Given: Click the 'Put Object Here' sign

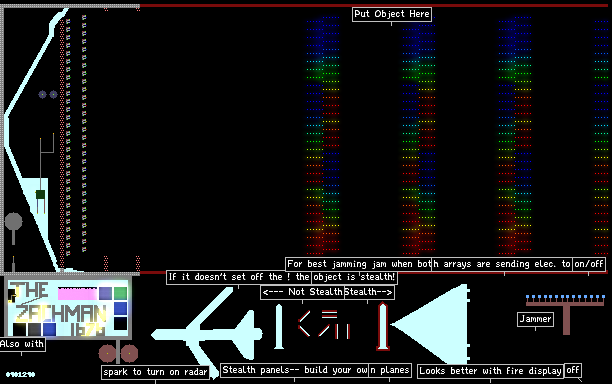Looking at the screenshot, I should (392, 14).
